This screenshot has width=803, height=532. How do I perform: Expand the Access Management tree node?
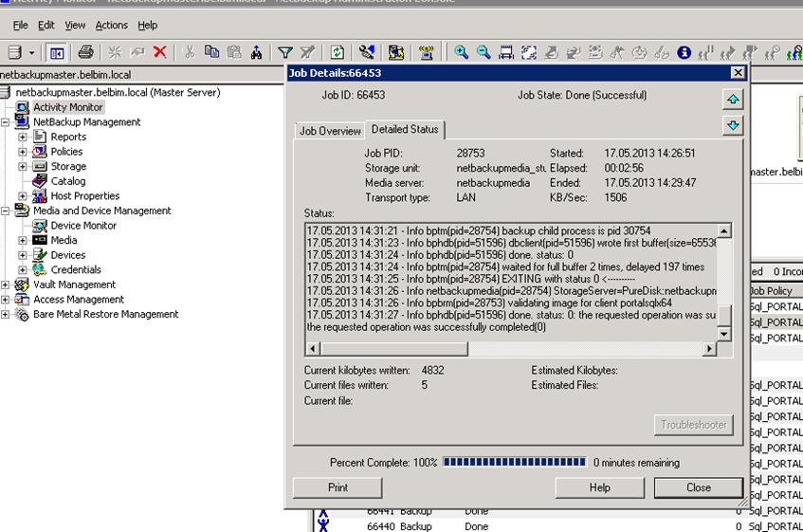click(5, 300)
